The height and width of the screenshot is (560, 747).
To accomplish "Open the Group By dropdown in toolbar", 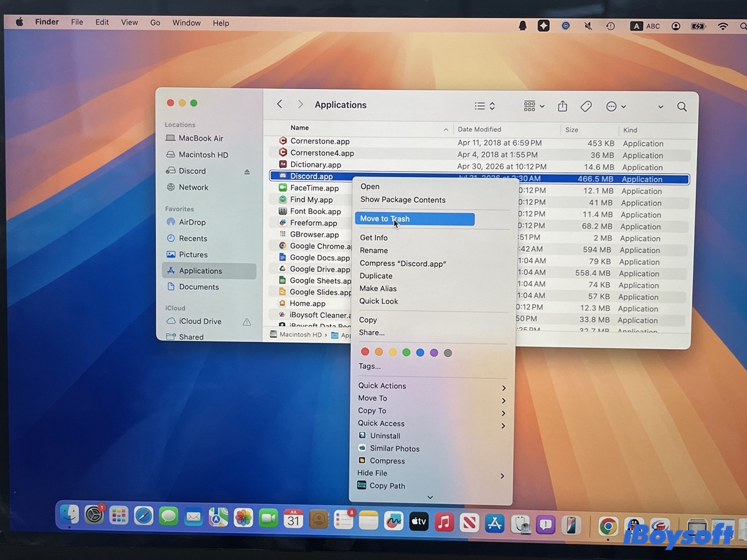I will 534,106.
